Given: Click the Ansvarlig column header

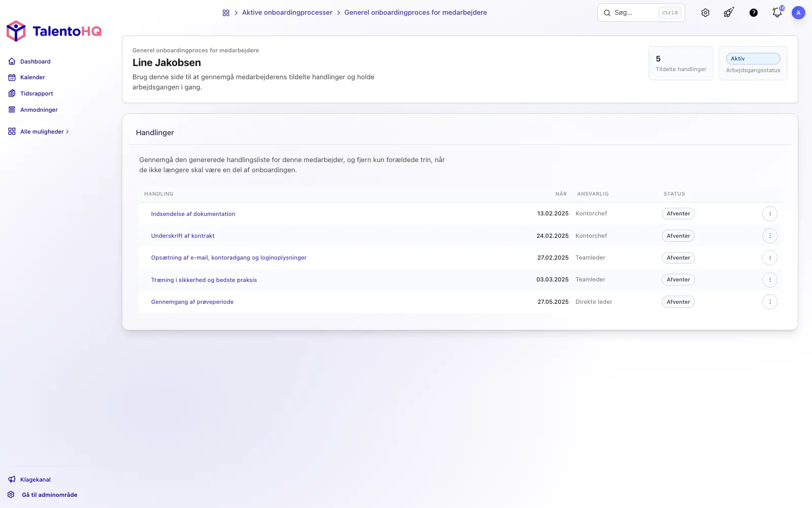Looking at the screenshot, I should pyautogui.click(x=593, y=194).
